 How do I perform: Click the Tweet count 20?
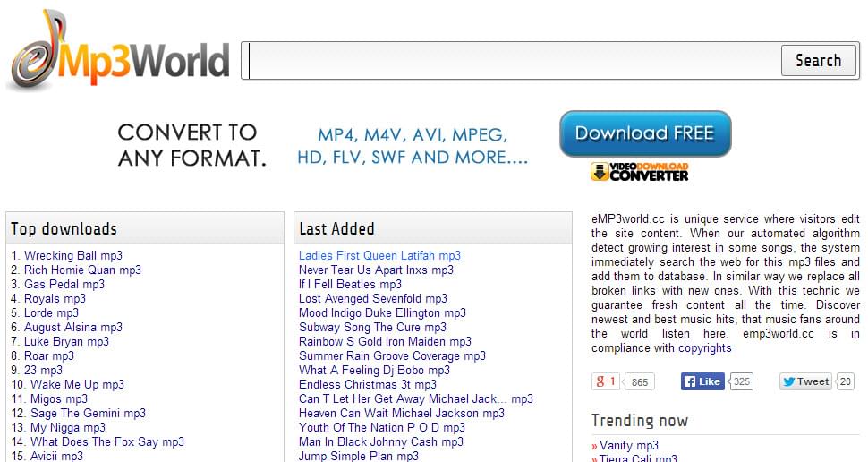[846, 381]
